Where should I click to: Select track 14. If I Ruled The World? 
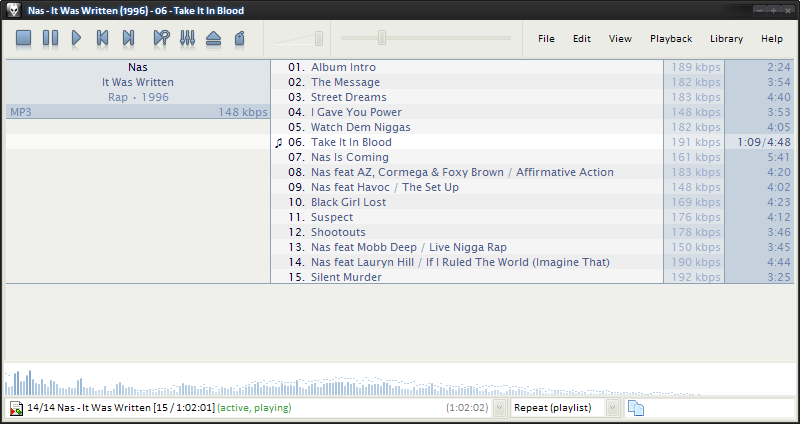coord(467,262)
